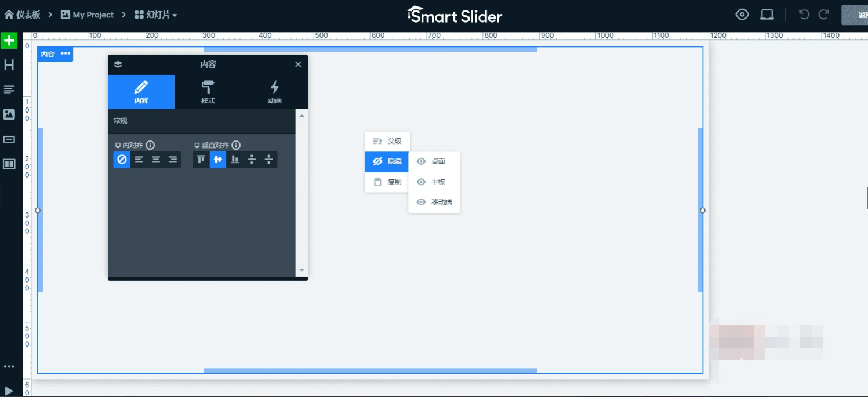
Task: Toggle visibility on 平板 tablet
Action: pyautogui.click(x=434, y=182)
